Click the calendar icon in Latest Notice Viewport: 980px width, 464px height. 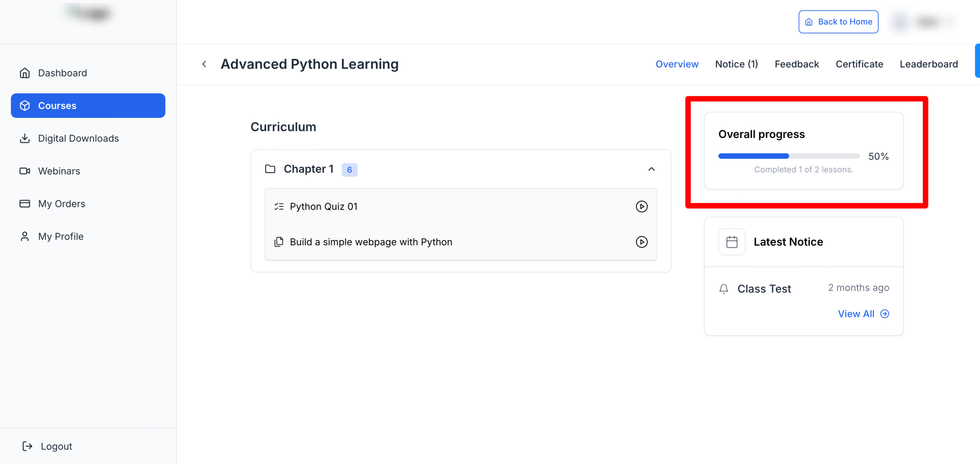click(x=732, y=242)
